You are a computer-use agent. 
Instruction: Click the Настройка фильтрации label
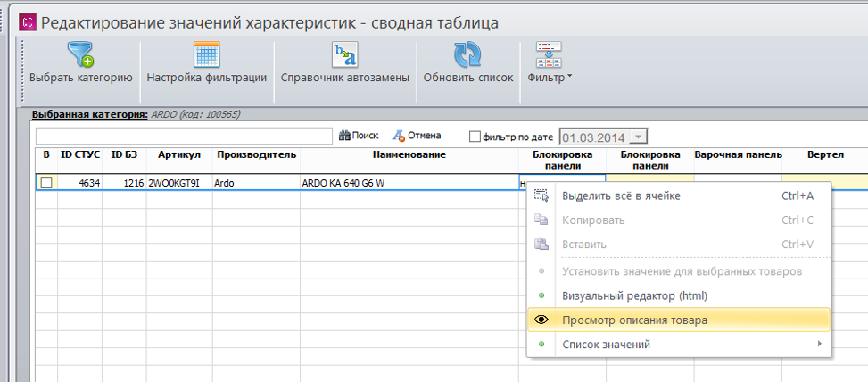click(x=206, y=78)
